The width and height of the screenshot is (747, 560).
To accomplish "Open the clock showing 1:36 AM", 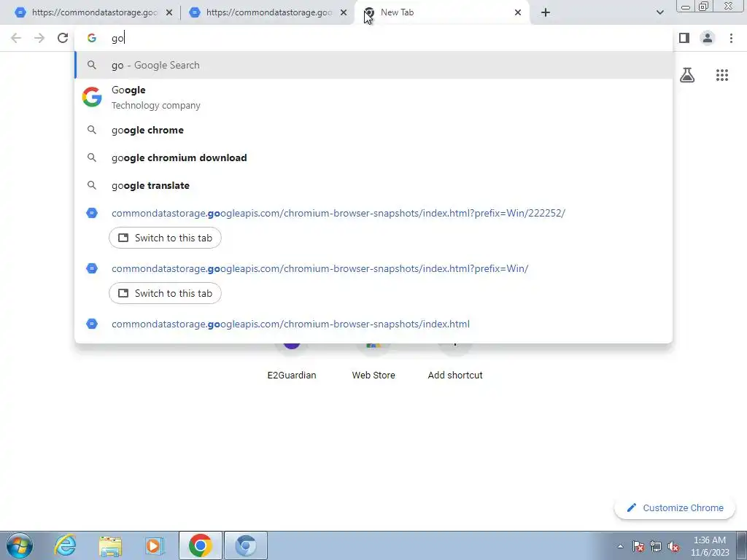I will 710,546.
